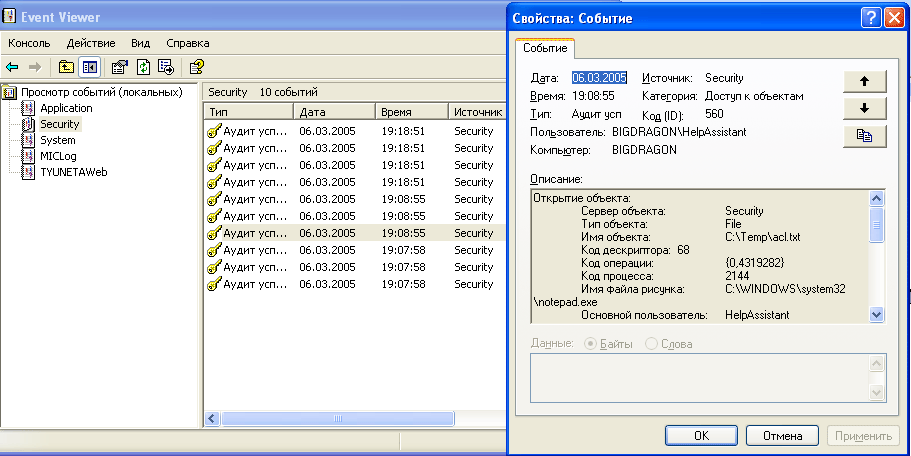Click the Refresh toolbar icon
Viewport: 911px width, 456px height.
[144, 67]
